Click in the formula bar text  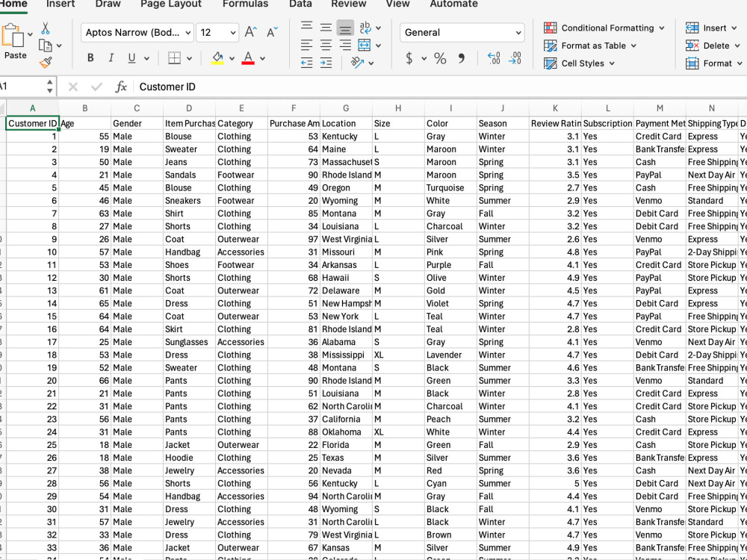point(167,87)
